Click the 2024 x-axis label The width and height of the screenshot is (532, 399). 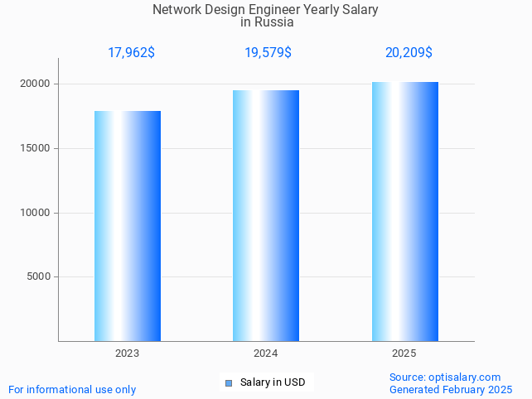click(266, 353)
